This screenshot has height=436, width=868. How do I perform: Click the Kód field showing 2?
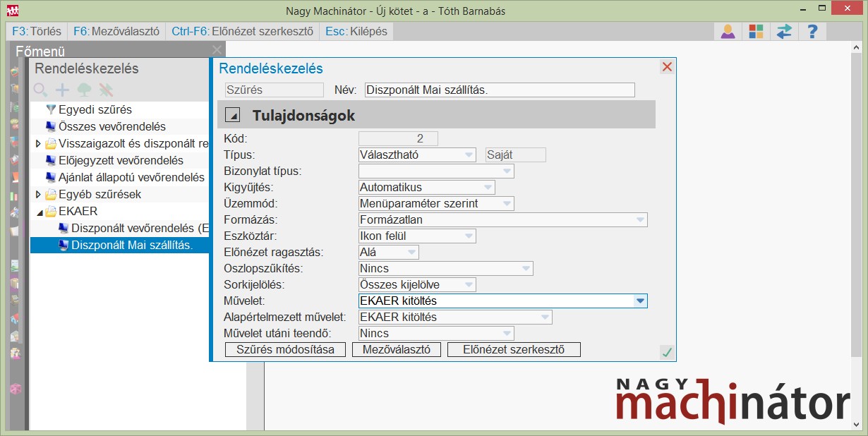tap(398, 138)
